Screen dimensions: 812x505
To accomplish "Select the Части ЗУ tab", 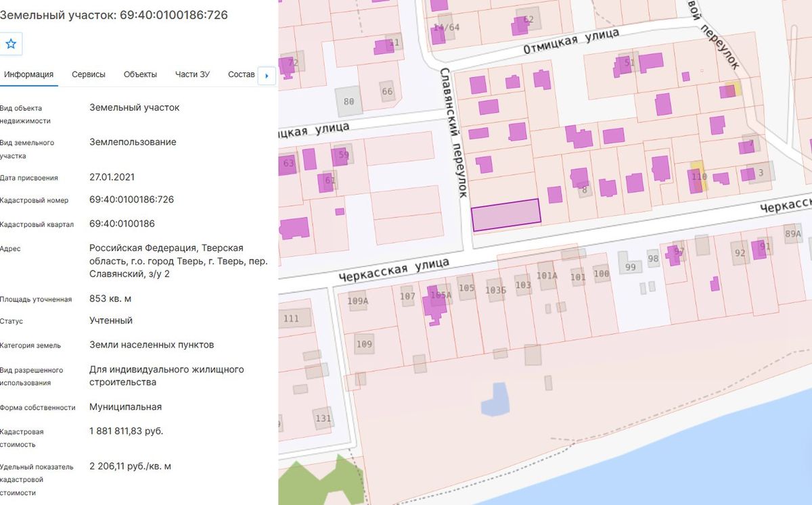I will point(192,74).
